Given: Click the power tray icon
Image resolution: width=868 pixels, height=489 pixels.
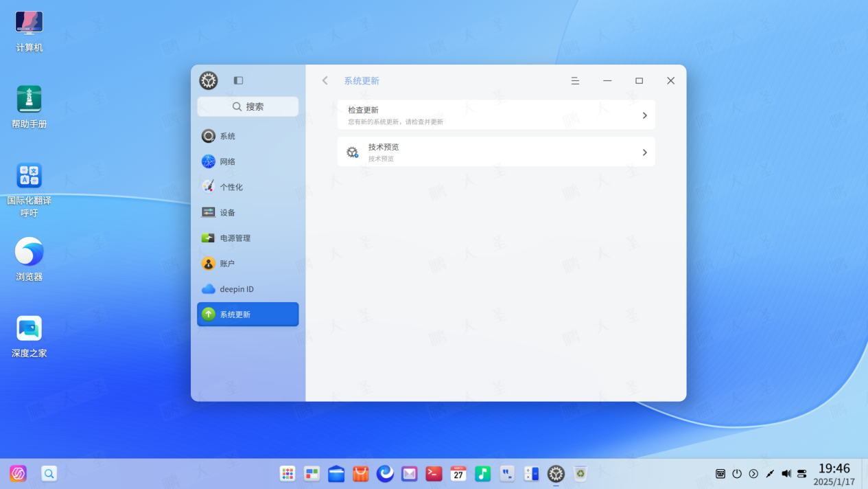Looking at the screenshot, I should pos(737,473).
